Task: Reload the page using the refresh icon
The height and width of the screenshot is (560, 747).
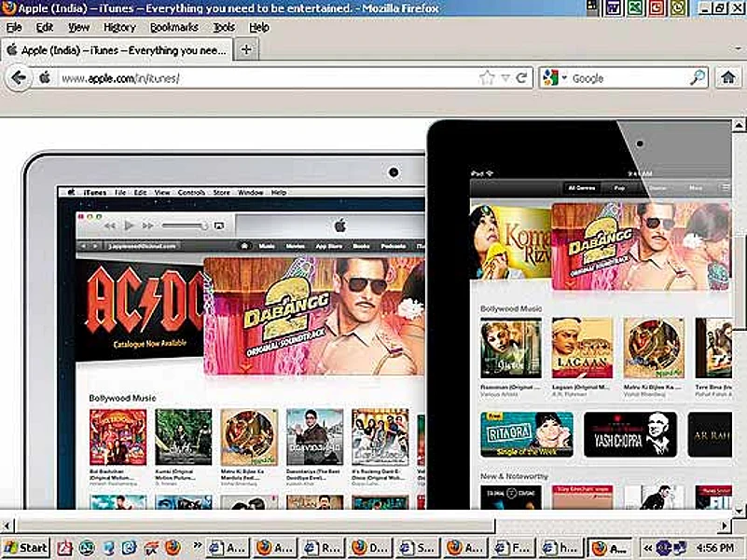Action: tap(522, 78)
